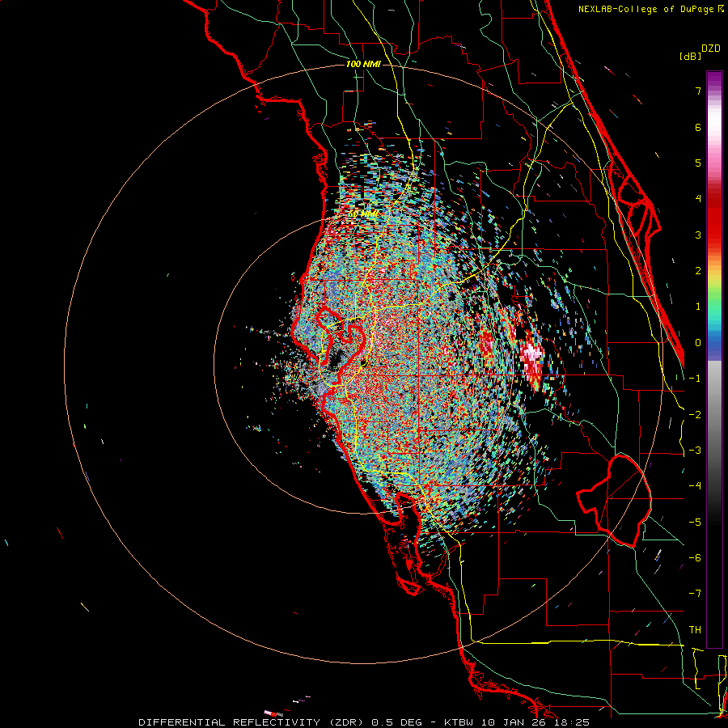This screenshot has height=728, width=728.
Task: Click the DZD product label above the color scale
Action: click(x=710, y=49)
